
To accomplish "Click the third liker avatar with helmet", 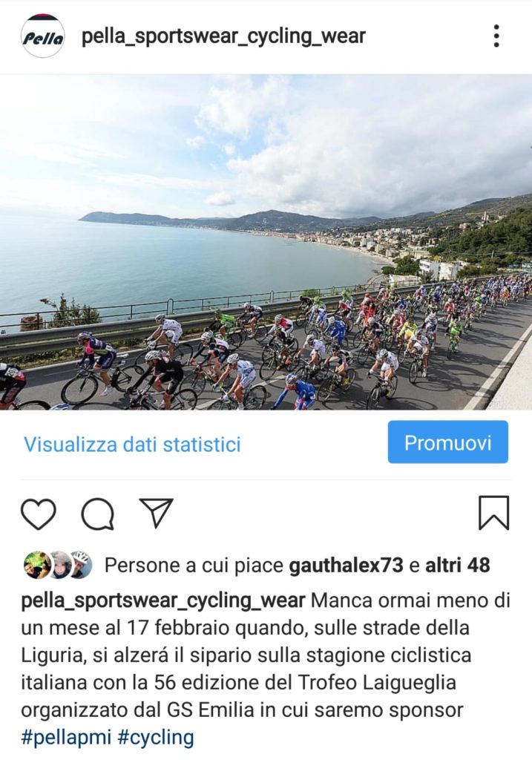I will 81,565.
